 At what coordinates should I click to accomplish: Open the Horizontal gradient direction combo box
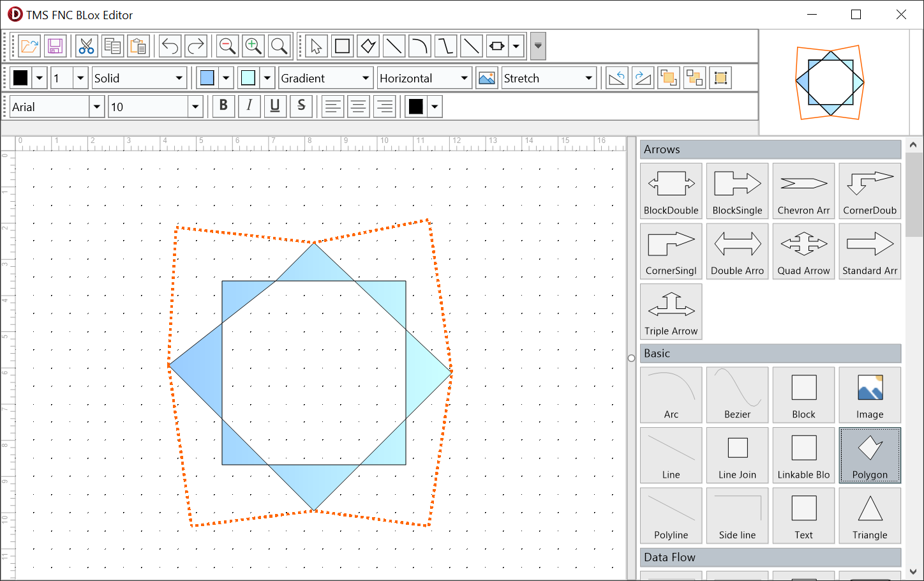(x=424, y=78)
